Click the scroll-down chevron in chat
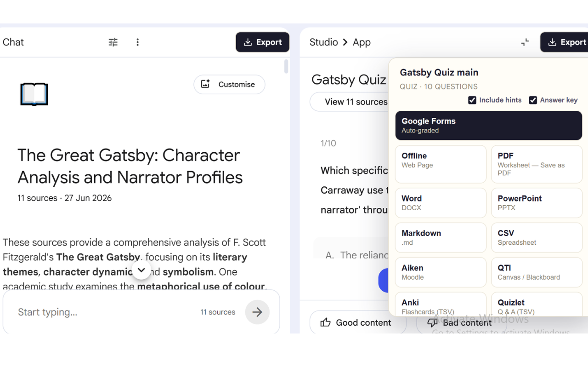This screenshot has height=368, width=588. (x=141, y=270)
